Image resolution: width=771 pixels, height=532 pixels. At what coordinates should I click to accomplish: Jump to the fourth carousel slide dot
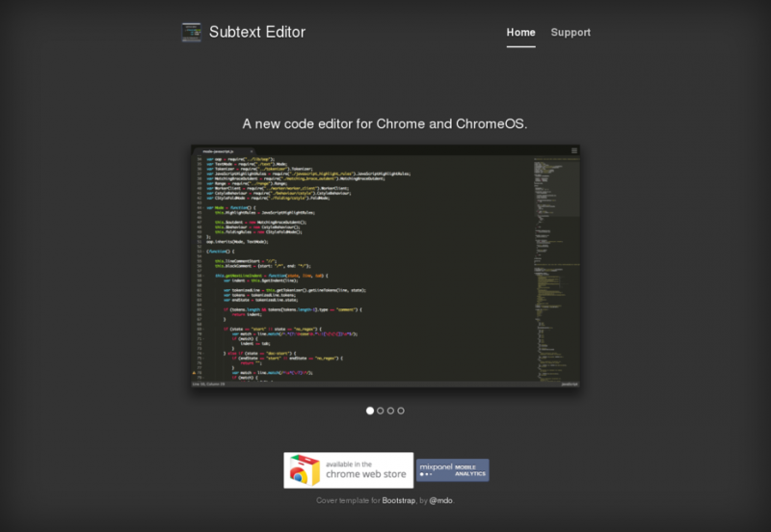coord(402,411)
